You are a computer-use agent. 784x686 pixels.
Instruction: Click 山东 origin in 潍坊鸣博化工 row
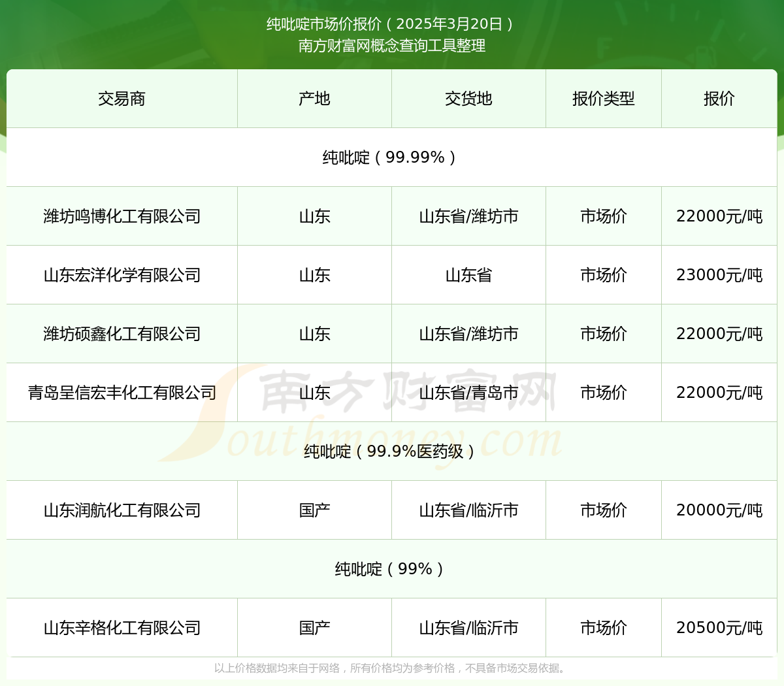tap(314, 216)
